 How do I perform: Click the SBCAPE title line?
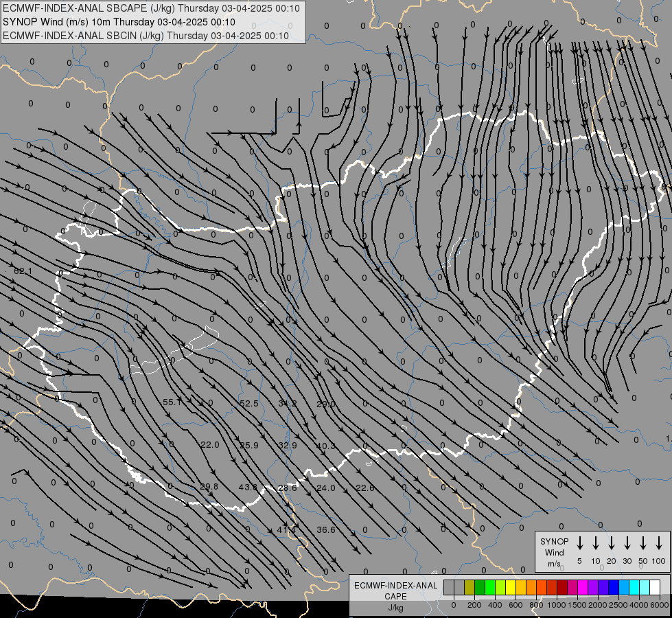pyautogui.click(x=151, y=8)
